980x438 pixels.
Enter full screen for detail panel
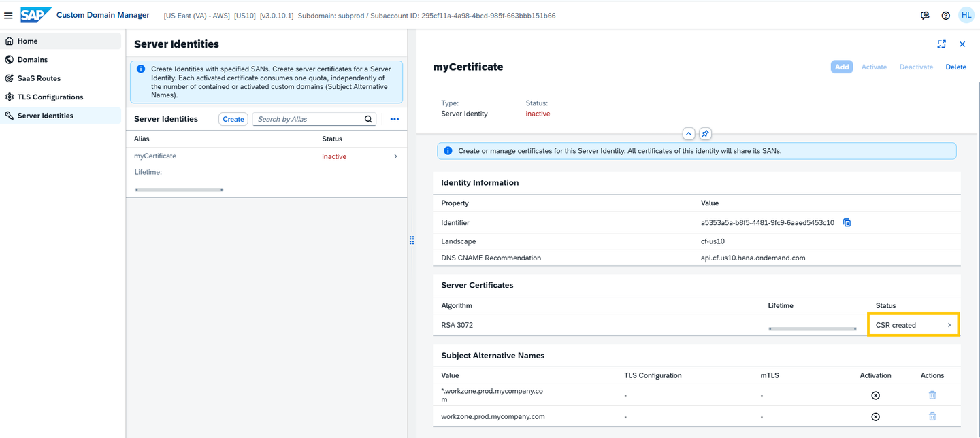[941, 44]
